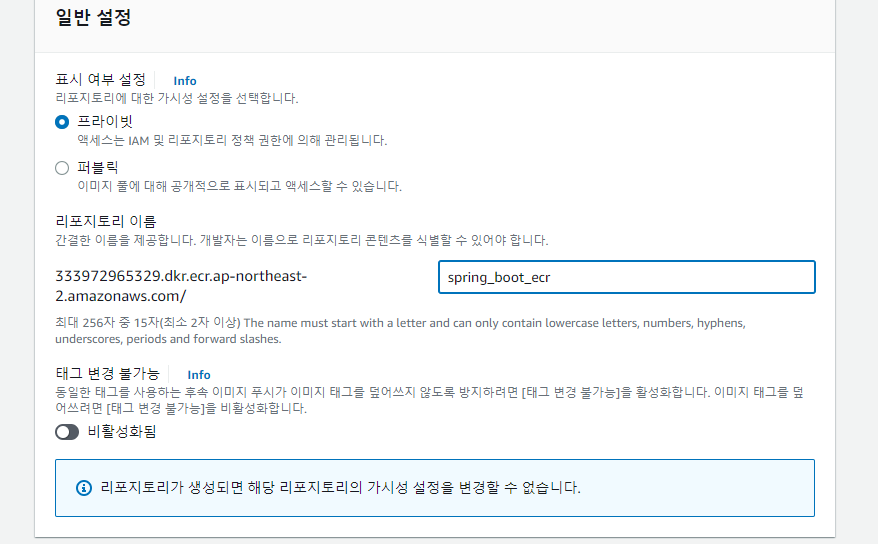Click the repository name input field
878x544 pixels.
coord(627,277)
